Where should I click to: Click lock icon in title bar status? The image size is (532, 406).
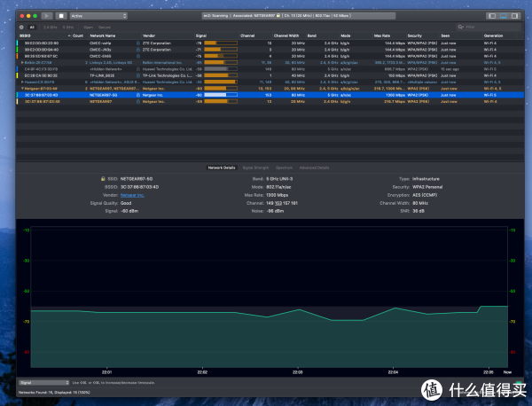[278, 15]
